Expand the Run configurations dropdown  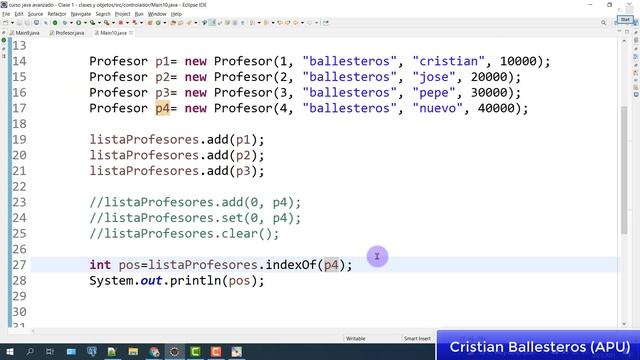click(85, 23)
